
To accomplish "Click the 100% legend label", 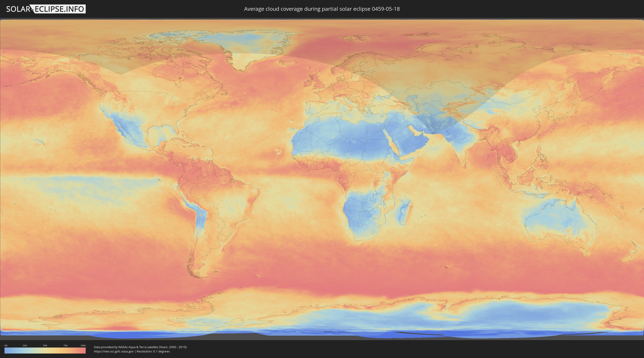I will pos(83,345).
